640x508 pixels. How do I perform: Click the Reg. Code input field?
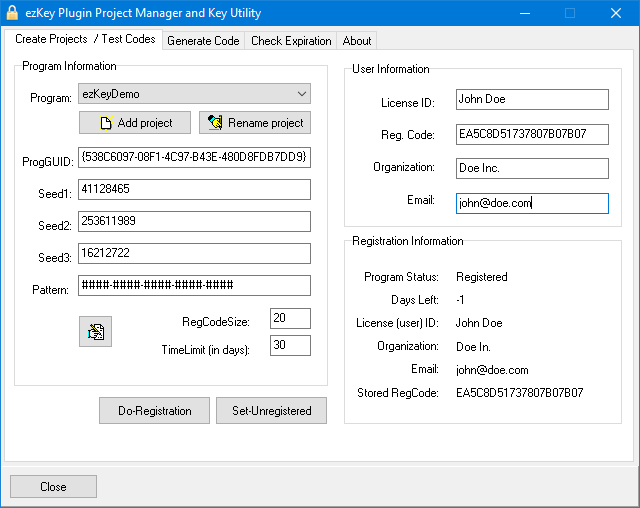(x=532, y=134)
